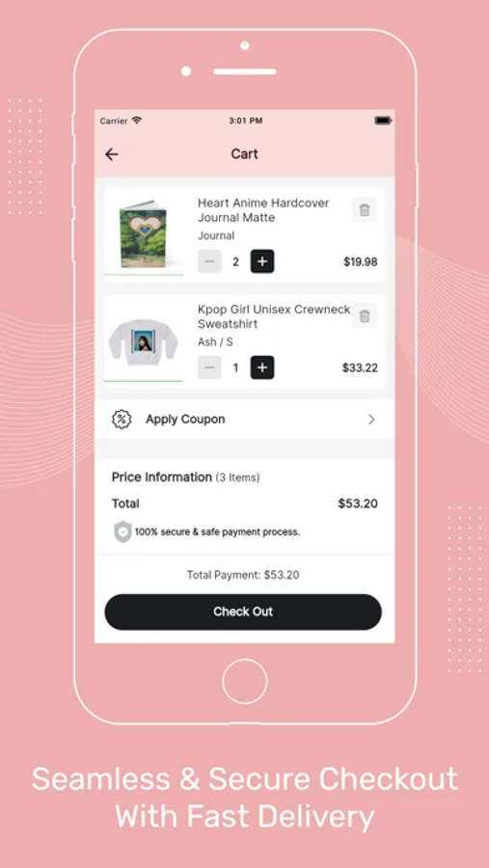The image size is (489, 868).
Task: Open the Heart Anime Journal thumbnail
Action: (x=144, y=234)
